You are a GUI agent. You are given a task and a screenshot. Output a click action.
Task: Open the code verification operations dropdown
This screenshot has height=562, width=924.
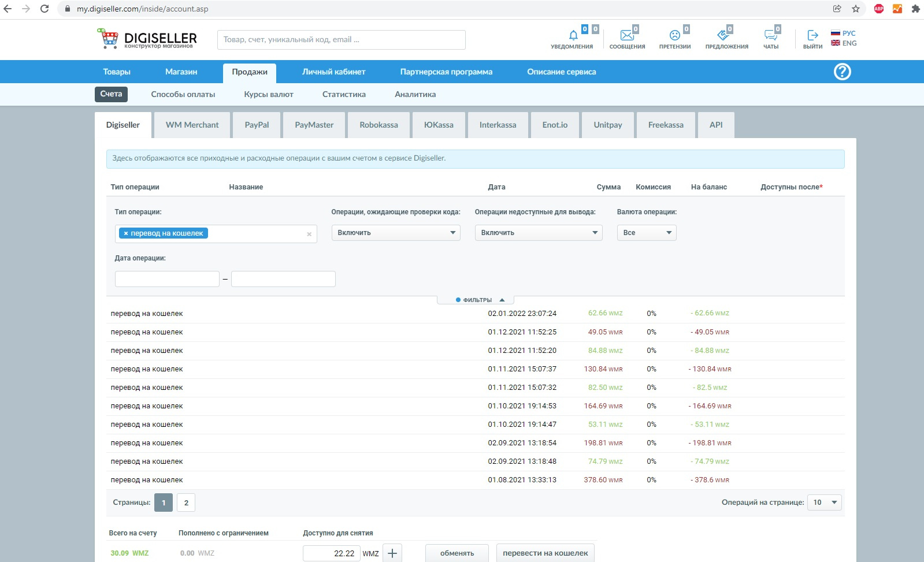coord(395,233)
